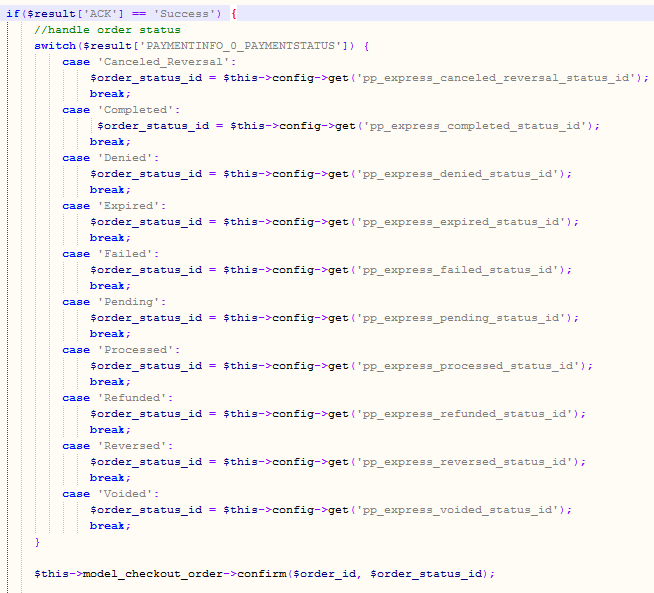The width and height of the screenshot is (654, 593).
Task: Click the //handle order status comment
Action: point(107,30)
